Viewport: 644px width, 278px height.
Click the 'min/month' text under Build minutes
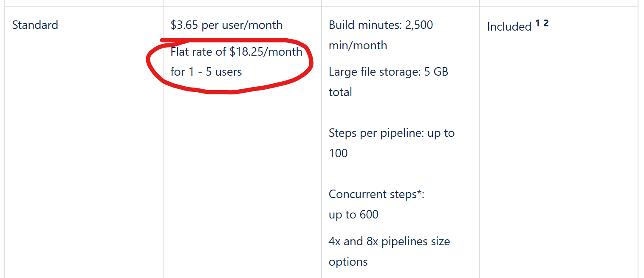click(358, 45)
